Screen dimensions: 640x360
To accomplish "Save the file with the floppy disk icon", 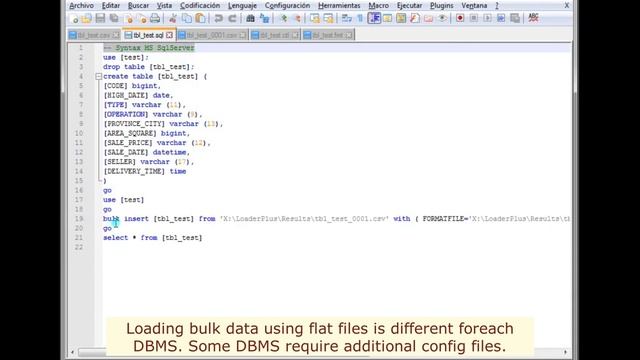I will (100, 18).
